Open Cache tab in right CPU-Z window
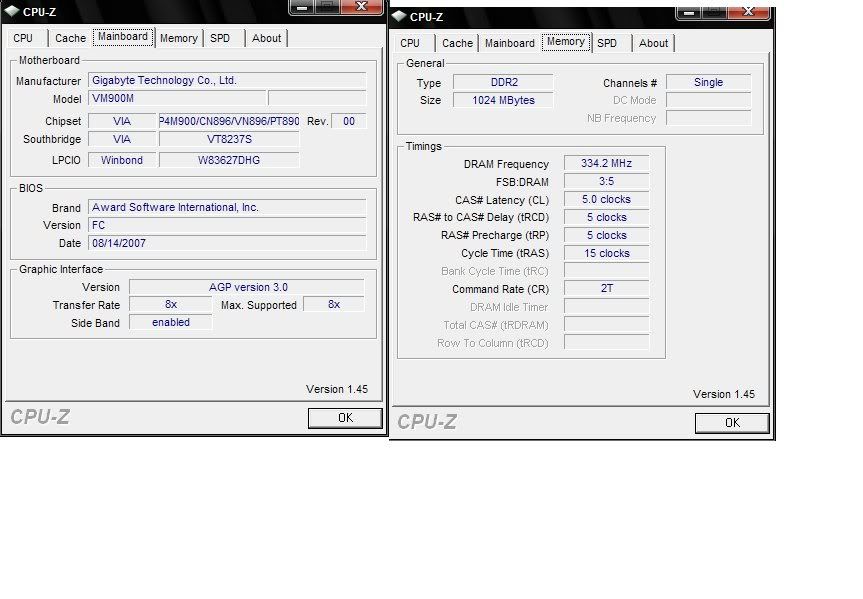This screenshot has width=863, height=599. [x=457, y=43]
